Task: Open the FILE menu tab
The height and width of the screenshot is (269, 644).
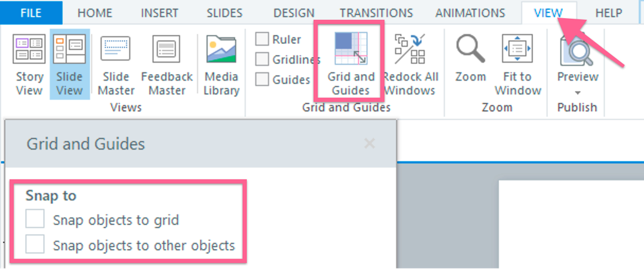Action: (31, 12)
